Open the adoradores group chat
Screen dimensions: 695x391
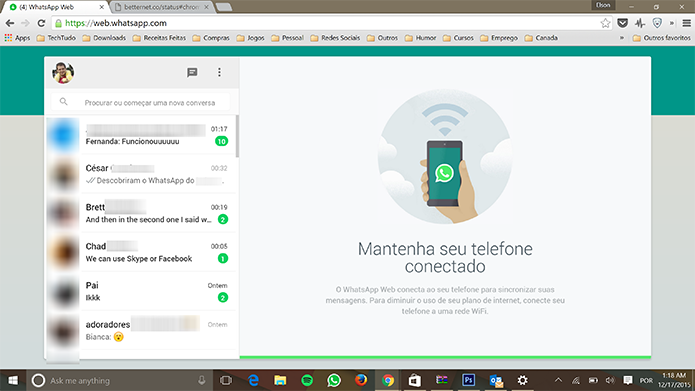click(x=141, y=330)
